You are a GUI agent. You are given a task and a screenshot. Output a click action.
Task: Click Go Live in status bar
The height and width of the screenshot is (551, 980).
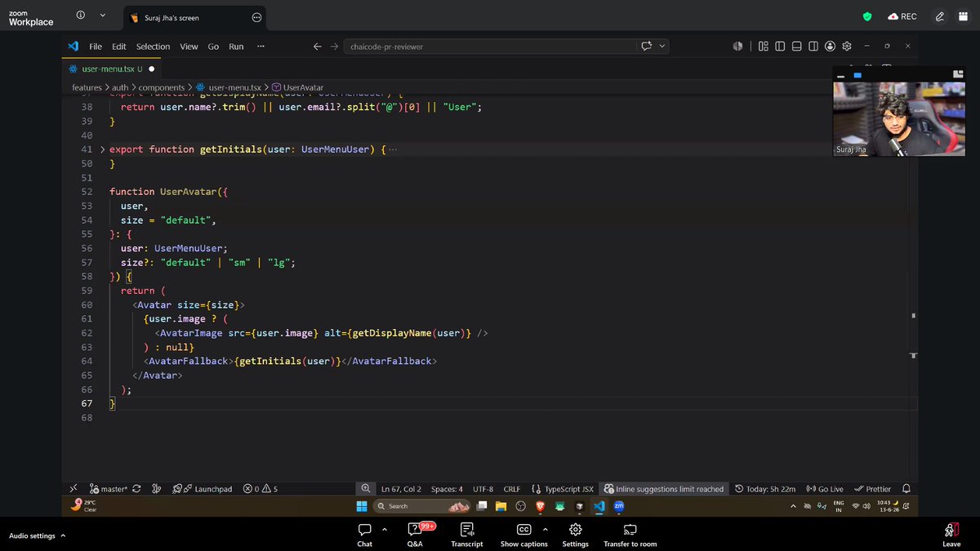(825, 489)
